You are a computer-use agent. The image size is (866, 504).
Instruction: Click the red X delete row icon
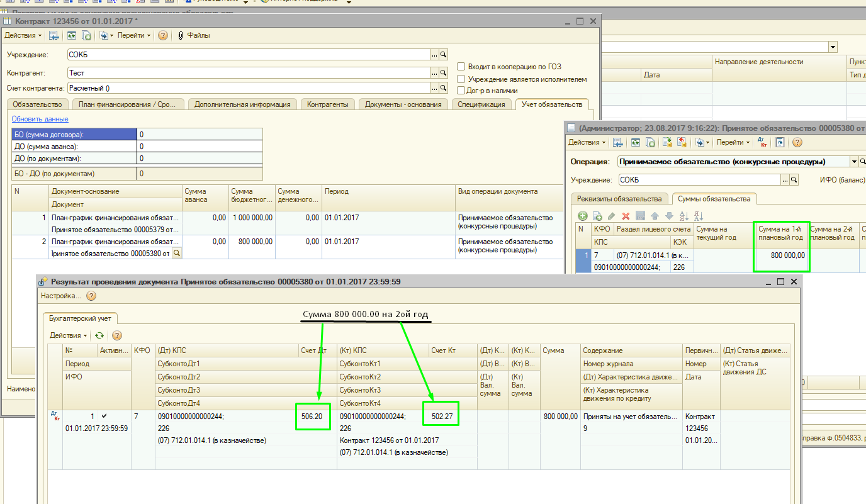coord(626,216)
